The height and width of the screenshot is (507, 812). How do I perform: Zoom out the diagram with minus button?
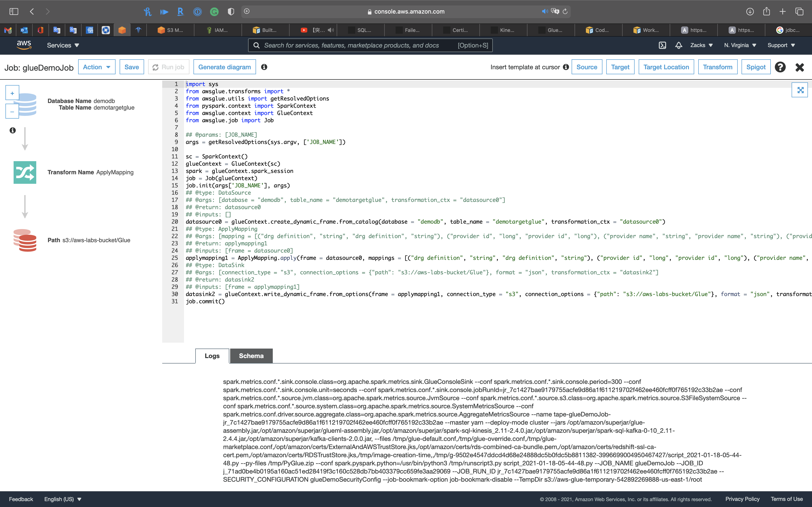12,112
